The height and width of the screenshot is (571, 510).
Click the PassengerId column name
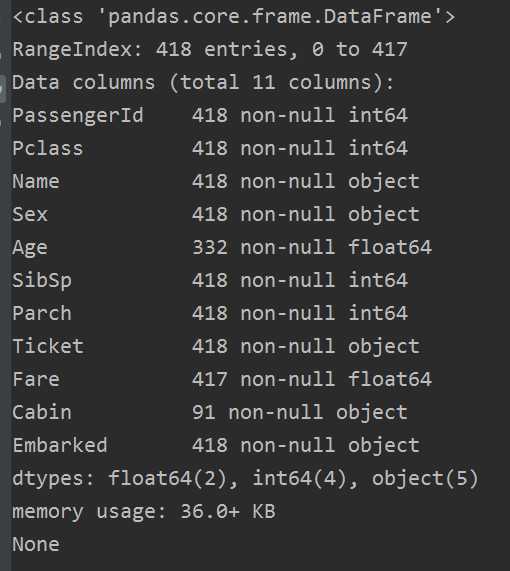point(78,116)
